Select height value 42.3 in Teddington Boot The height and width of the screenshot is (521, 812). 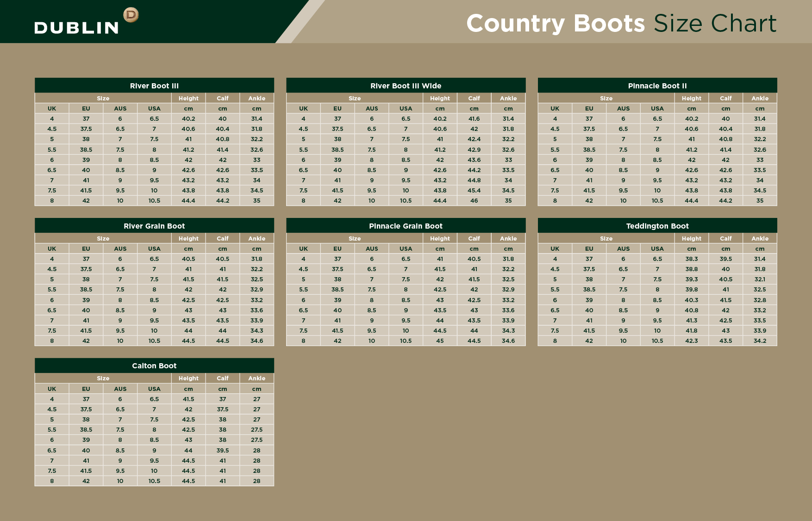pyautogui.click(x=692, y=341)
